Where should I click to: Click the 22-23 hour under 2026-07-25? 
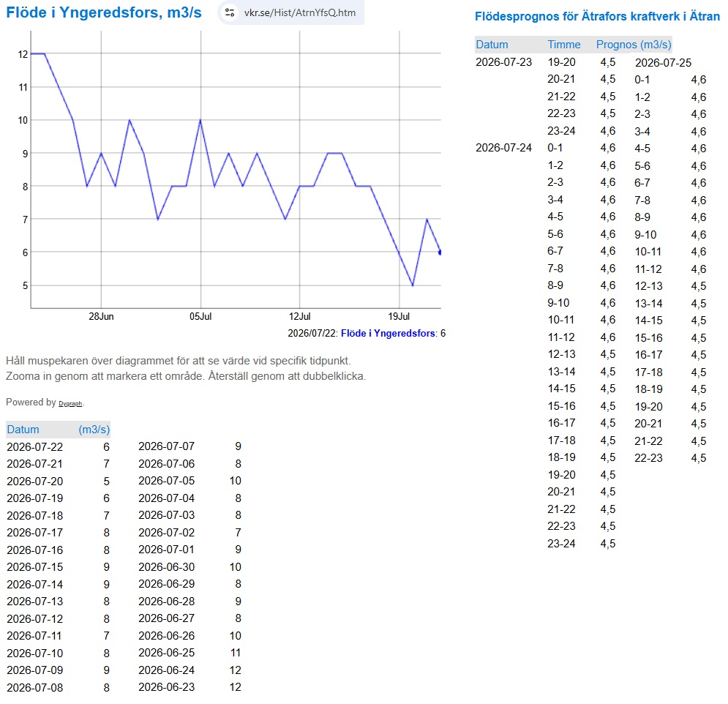point(648,458)
